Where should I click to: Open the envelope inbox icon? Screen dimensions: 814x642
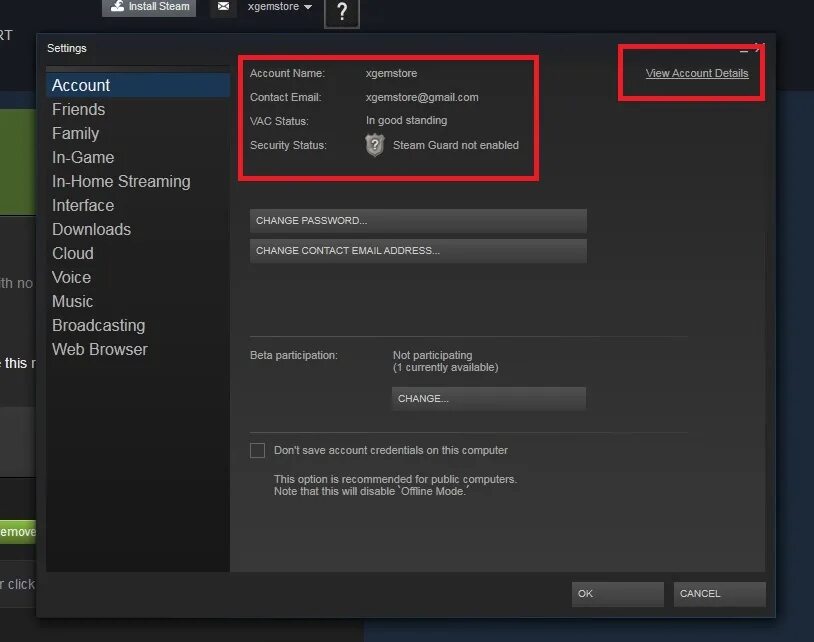[223, 7]
